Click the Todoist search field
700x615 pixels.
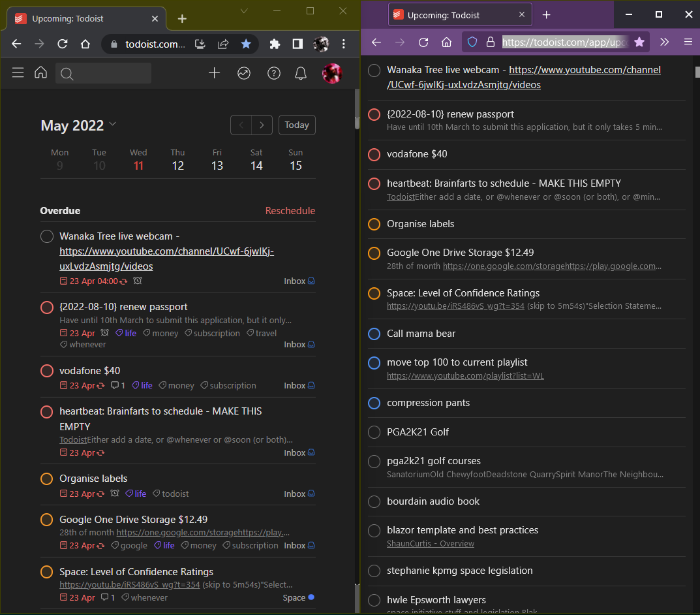(103, 73)
